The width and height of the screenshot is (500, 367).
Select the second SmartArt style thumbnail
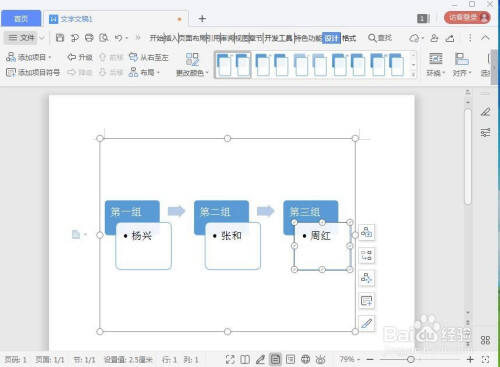(x=272, y=65)
